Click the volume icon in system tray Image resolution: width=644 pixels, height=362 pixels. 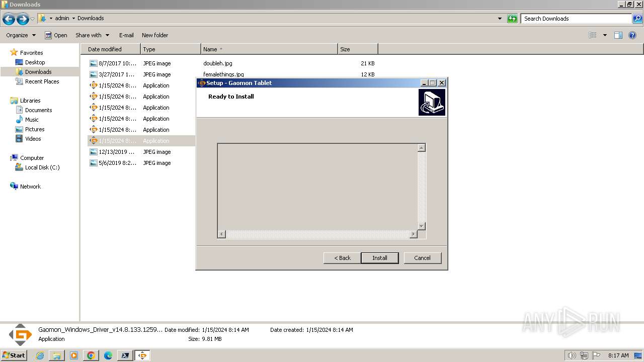click(572, 355)
